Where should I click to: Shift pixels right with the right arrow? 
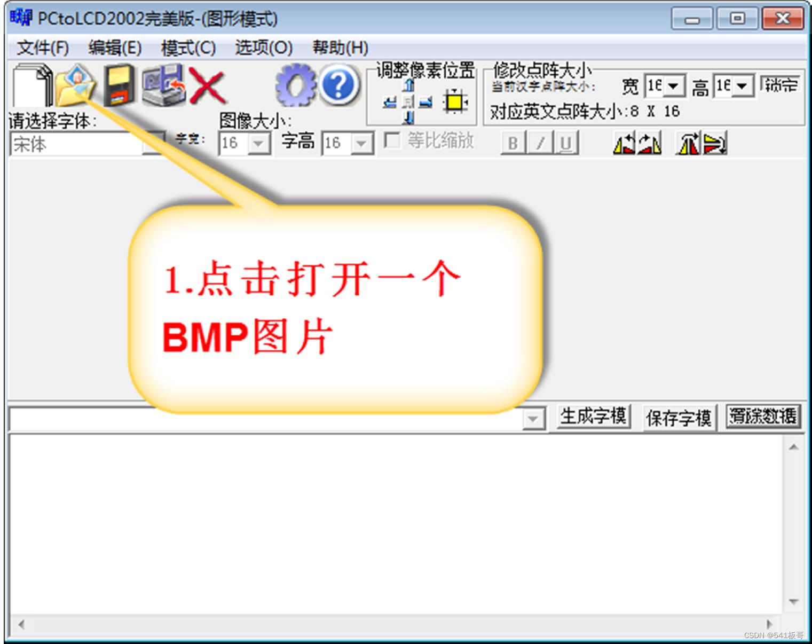425,102
